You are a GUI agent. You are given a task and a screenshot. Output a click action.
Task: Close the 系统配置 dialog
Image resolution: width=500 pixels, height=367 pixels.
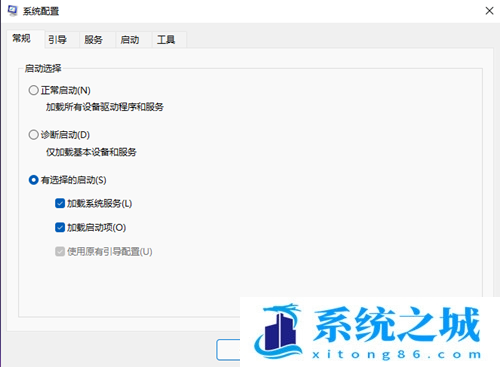pyautogui.click(x=489, y=11)
